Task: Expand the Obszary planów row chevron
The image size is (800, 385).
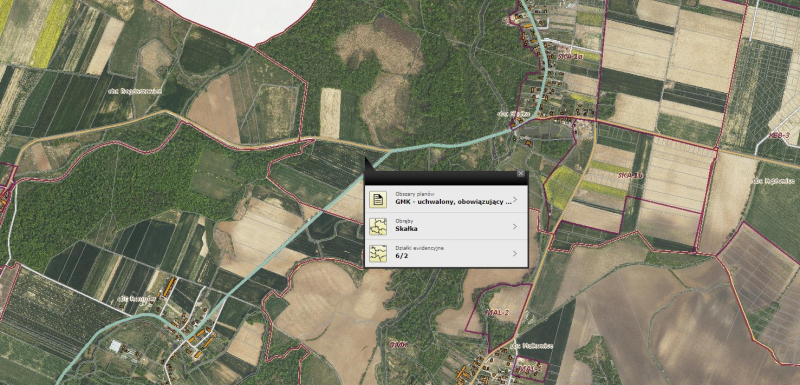Action: coord(515,199)
